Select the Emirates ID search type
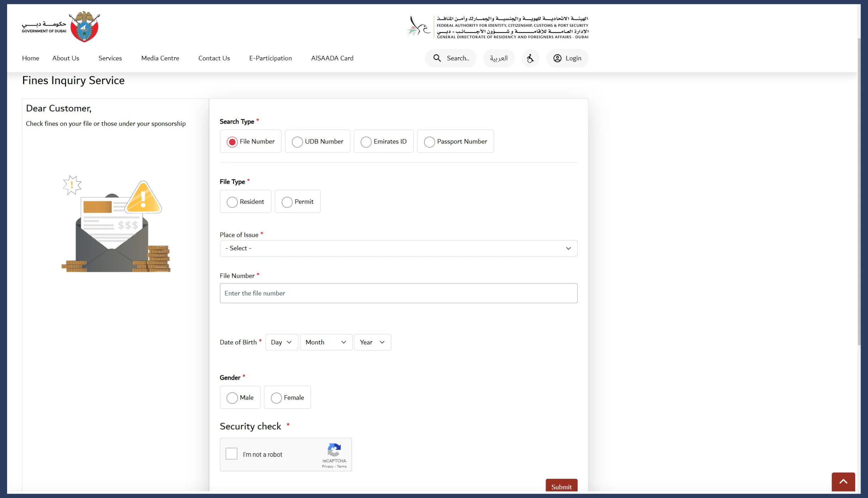 (x=366, y=142)
